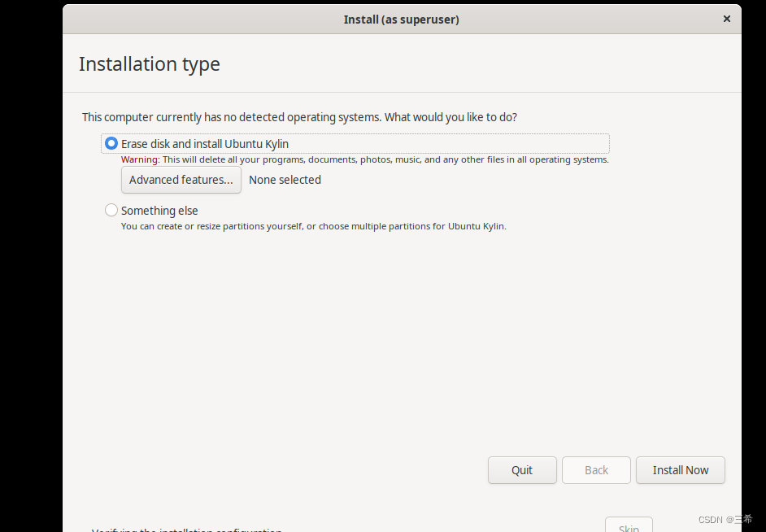The image size is (766, 532).
Task: Click the Install (as superuser) title
Action: [x=401, y=20]
